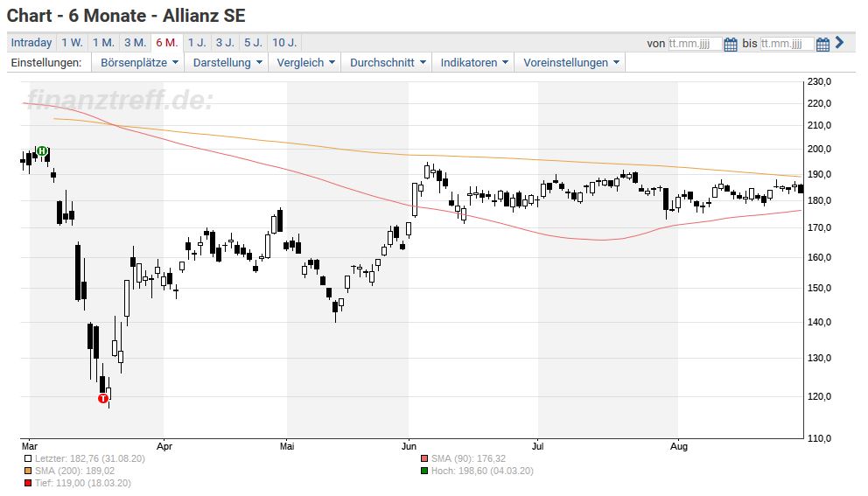
Task: Click the white Letzter legend swatch
Action: 28,459
